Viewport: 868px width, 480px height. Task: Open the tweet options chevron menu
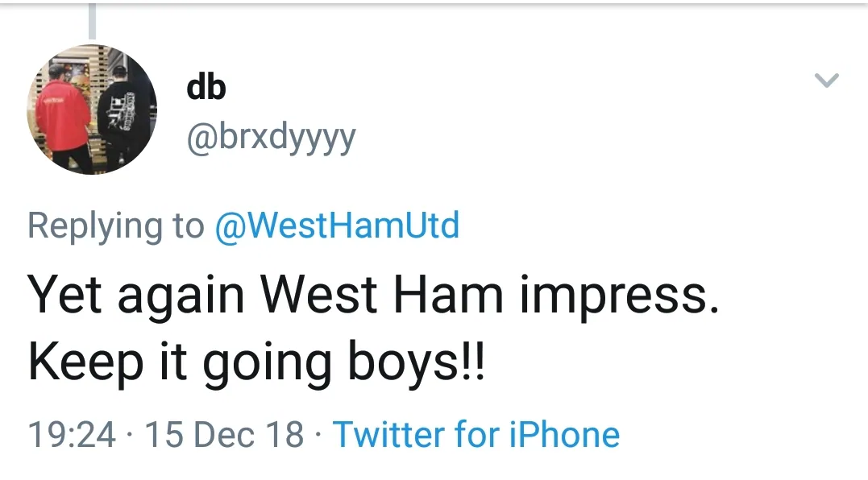point(827,81)
